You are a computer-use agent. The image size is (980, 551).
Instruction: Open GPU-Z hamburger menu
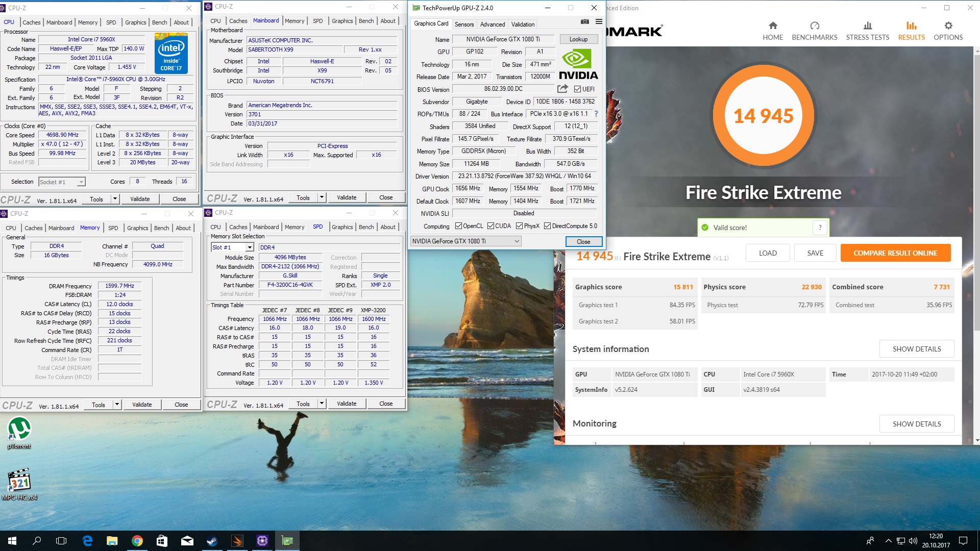pos(599,21)
